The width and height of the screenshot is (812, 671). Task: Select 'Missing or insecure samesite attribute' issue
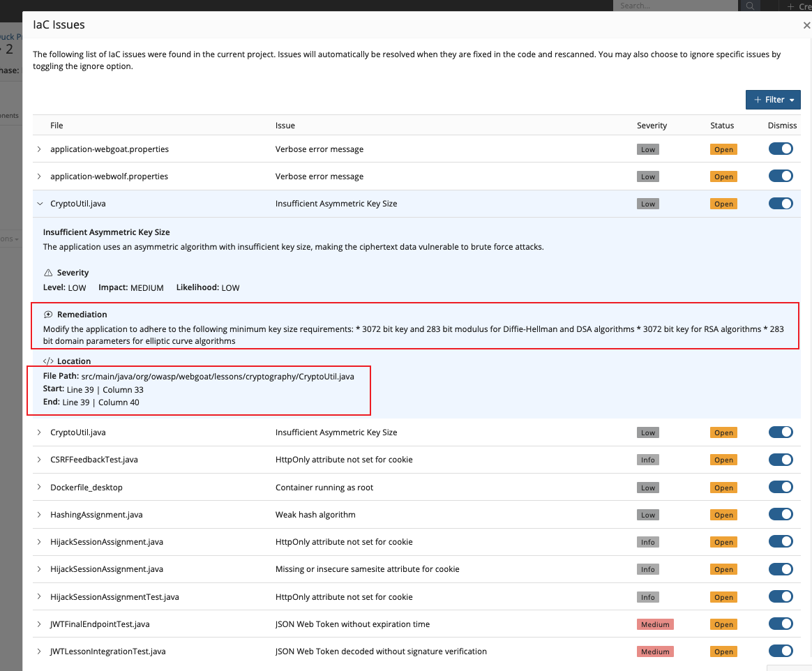tap(367, 569)
